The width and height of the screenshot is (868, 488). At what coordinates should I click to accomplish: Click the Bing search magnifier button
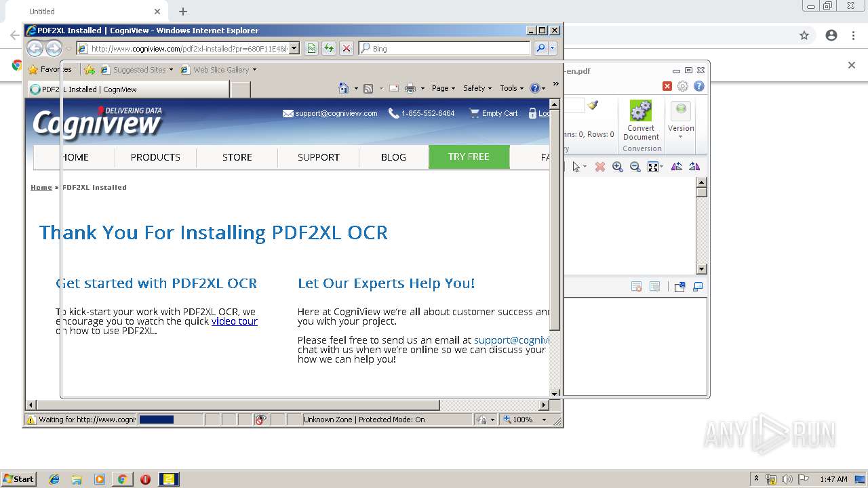pos(540,48)
